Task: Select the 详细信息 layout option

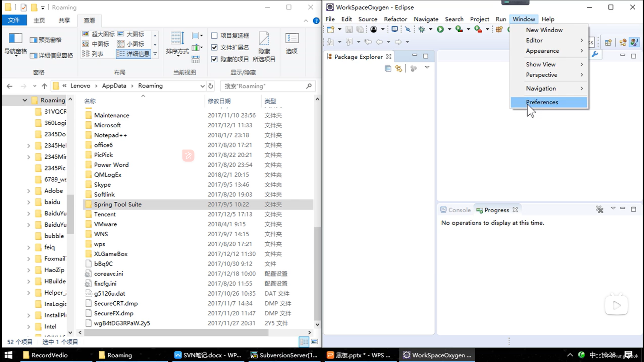Action: point(133,54)
